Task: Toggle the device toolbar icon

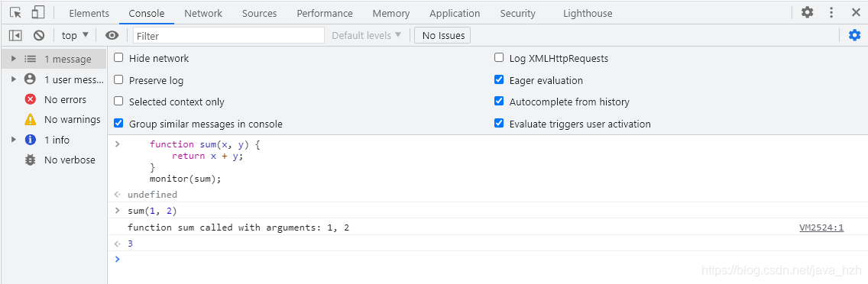Action: [37, 12]
